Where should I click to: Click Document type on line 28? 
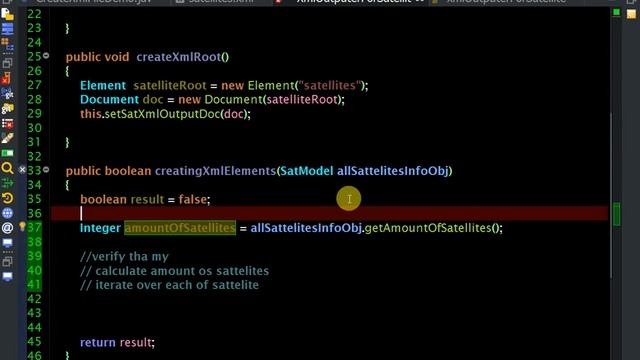coord(109,100)
